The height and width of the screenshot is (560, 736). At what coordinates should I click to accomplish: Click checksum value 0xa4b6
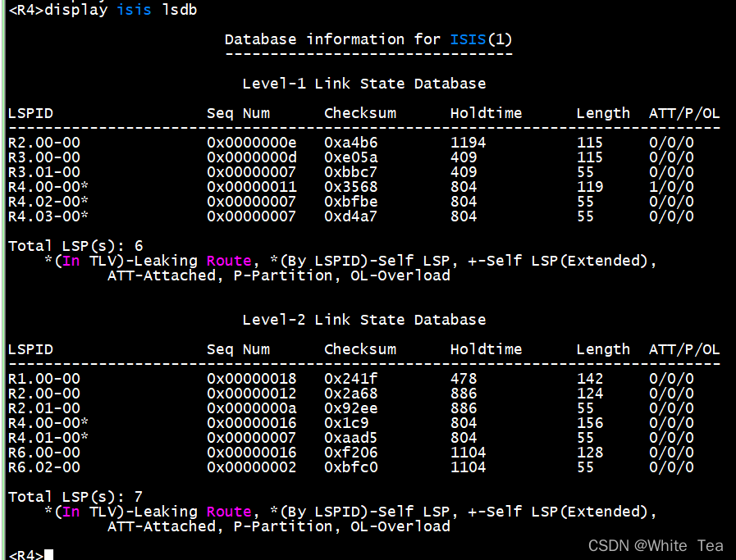click(x=350, y=143)
